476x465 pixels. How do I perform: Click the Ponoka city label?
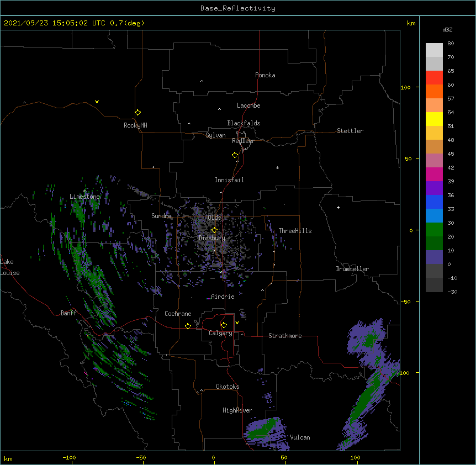click(x=265, y=75)
